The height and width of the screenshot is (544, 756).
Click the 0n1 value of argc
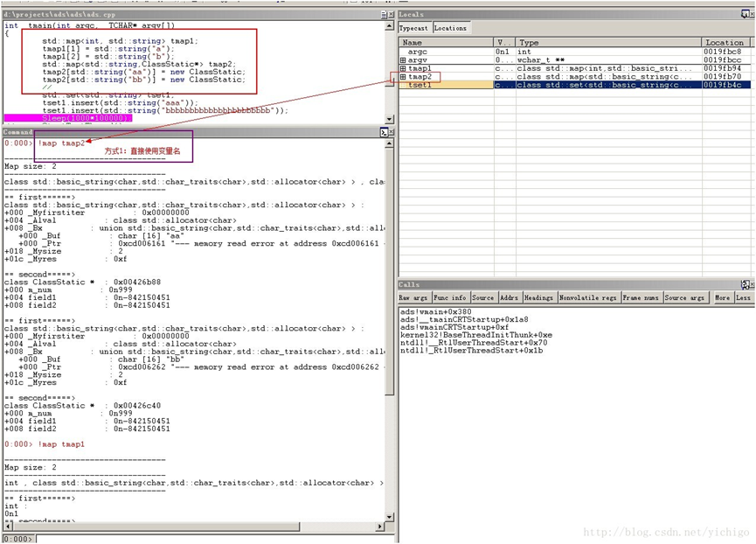[502, 52]
